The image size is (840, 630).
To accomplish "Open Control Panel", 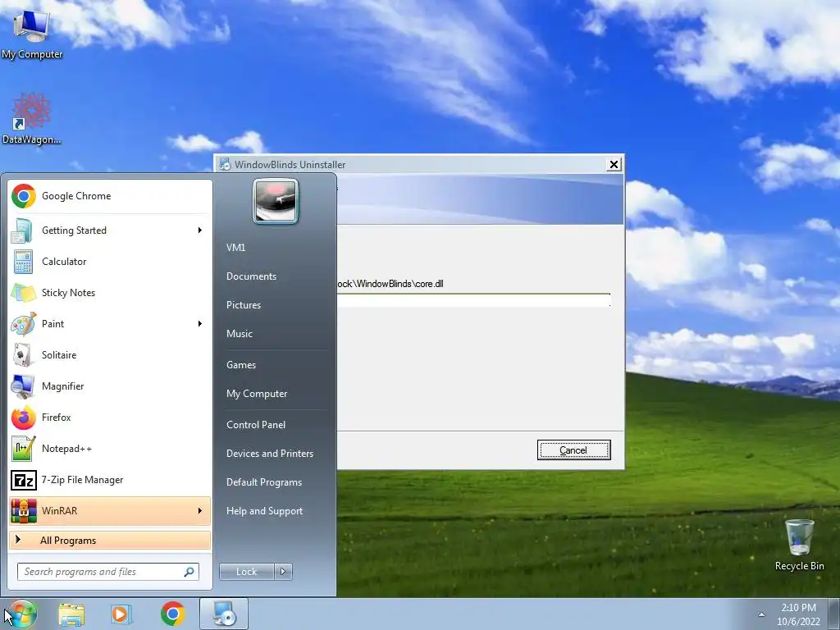I will (x=256, y=425).
